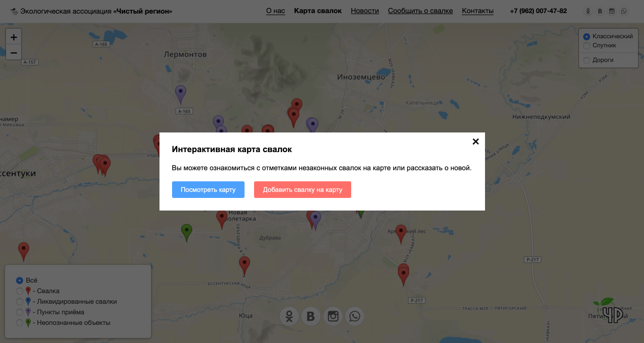The width and height of the screenshot is (644, 343).
Task: Click red marker above P-217 road sign
Action: 404,276
